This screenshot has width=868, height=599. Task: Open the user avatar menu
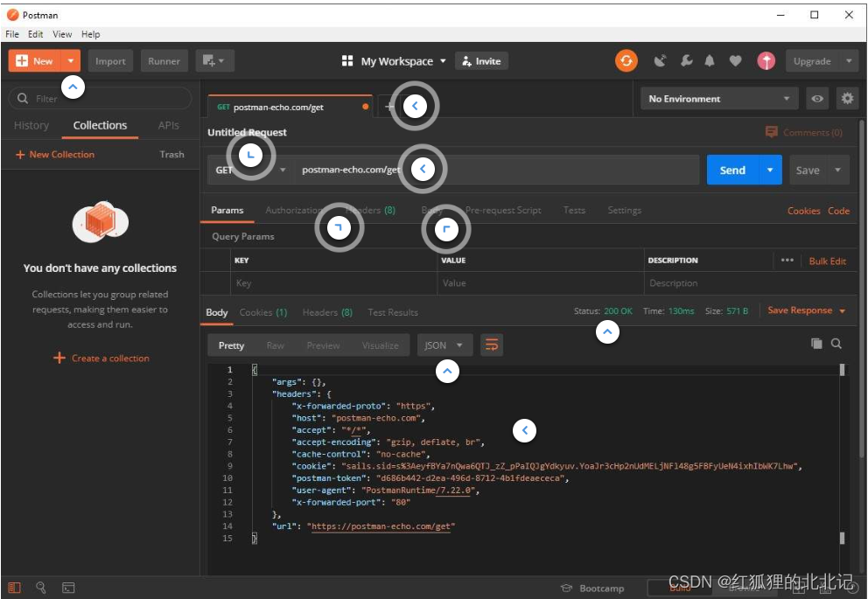(x=766, y=60)
